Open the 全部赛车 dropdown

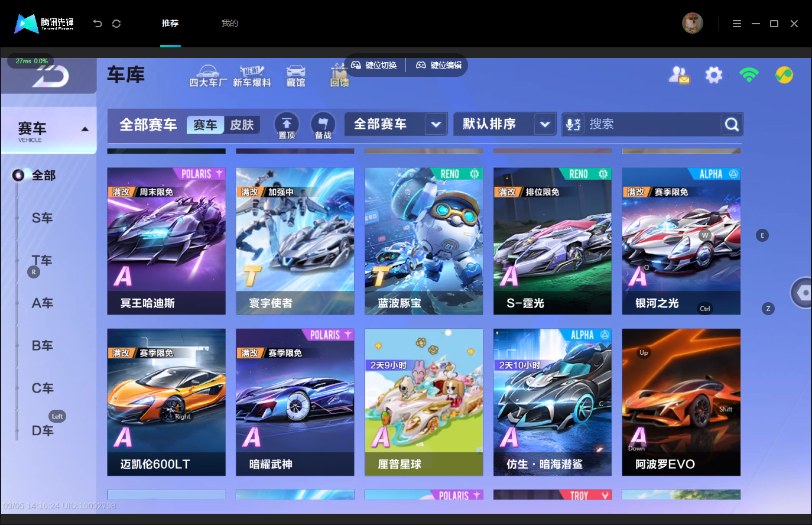coord(396,124)
